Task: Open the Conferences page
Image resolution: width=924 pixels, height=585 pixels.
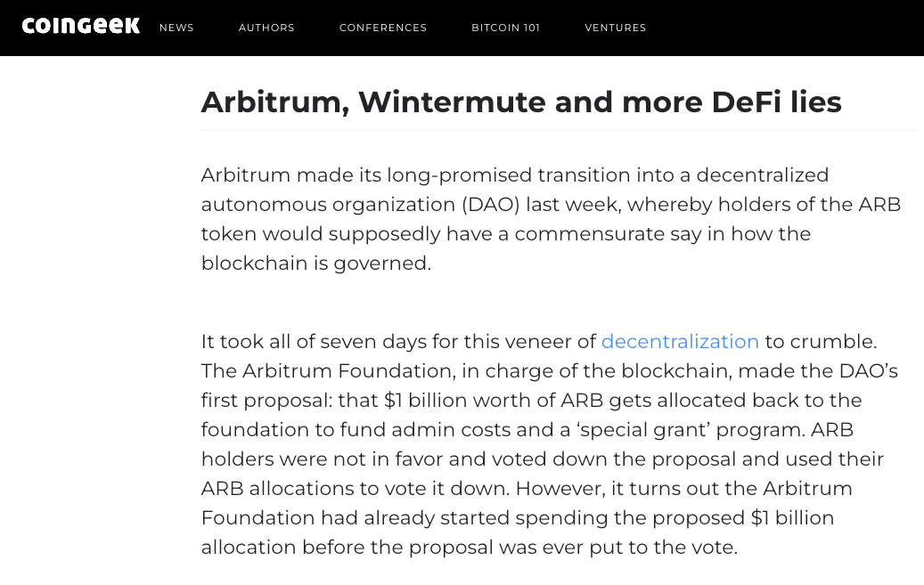Action: pos(383,28)
